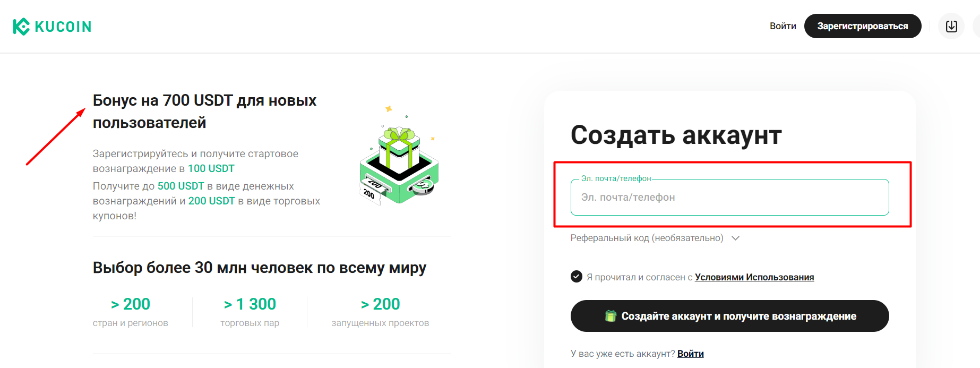This screenshot has height=368, width=980.
Task: Click partially visible round icon at header edge
Action: click(976, 26)
